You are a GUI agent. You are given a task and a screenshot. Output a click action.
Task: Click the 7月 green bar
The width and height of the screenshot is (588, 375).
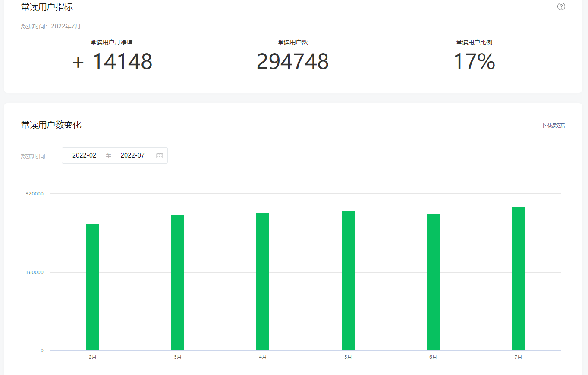point(518,278)
